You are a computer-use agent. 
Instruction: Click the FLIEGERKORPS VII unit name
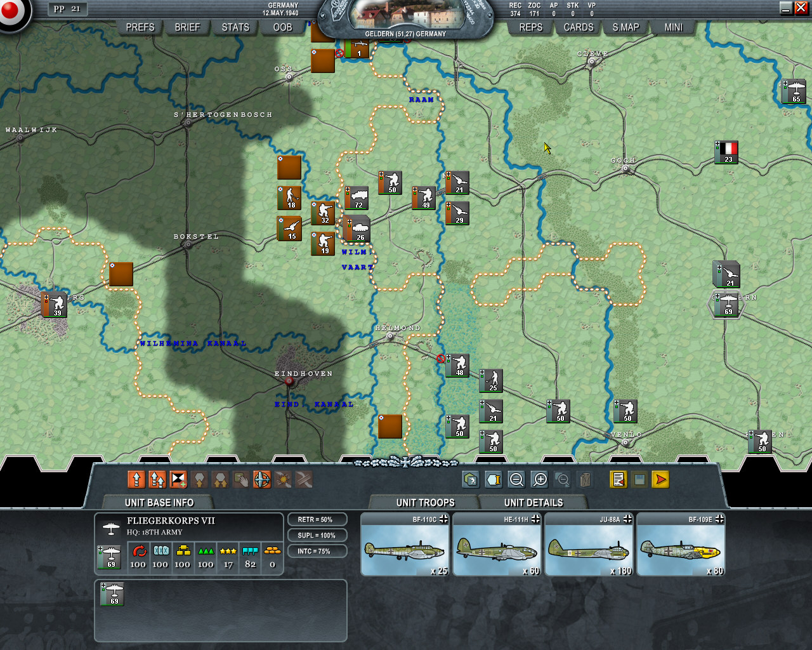(171, 521)
